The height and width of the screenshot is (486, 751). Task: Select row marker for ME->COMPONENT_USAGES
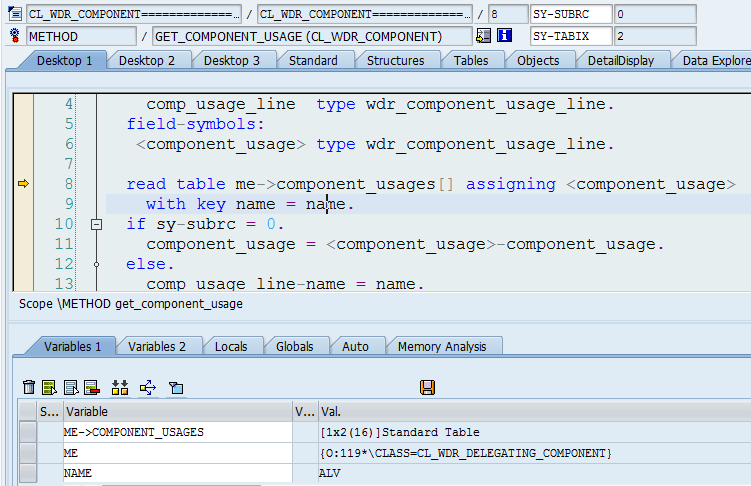pos(28,432)
